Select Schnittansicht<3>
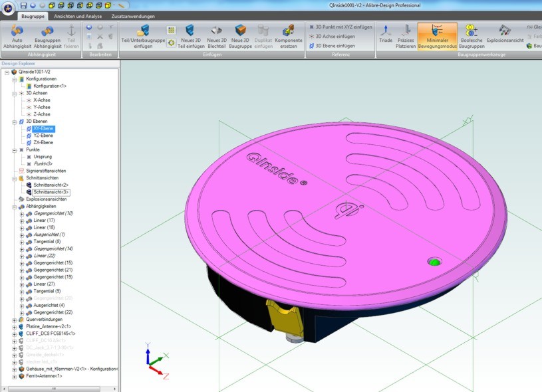This screenshot has height=392, width=542. pyautogui.click(x=51, y=192)
